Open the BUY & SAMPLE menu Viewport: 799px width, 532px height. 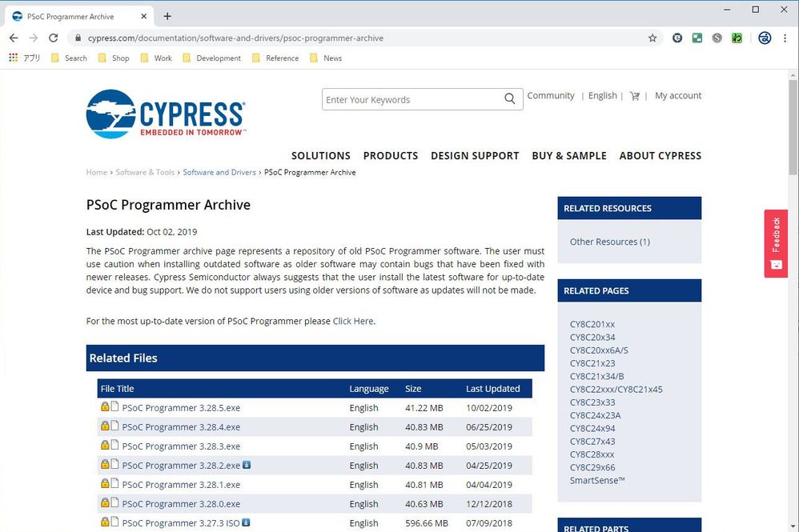point(569,156)
